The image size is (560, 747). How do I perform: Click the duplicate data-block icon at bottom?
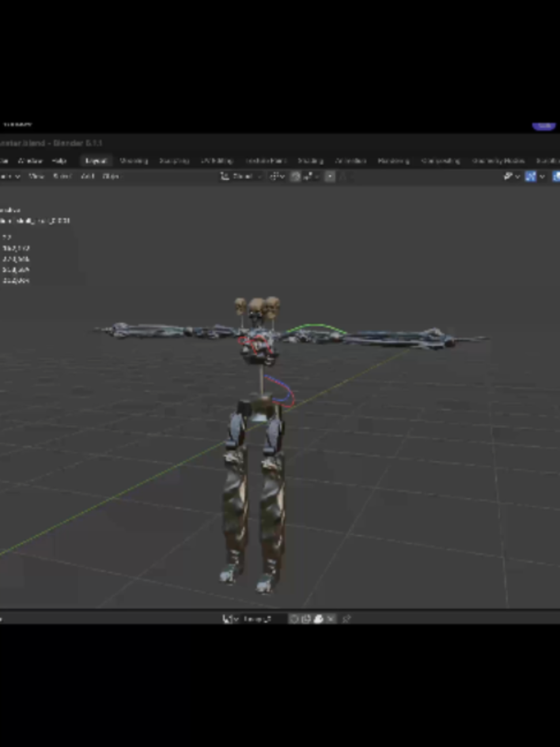(307, 618)
